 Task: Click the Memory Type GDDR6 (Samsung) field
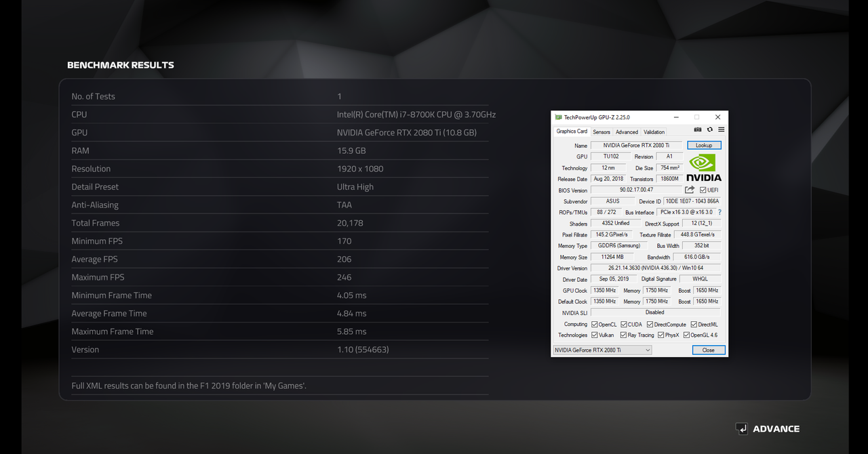pos(618,246)
